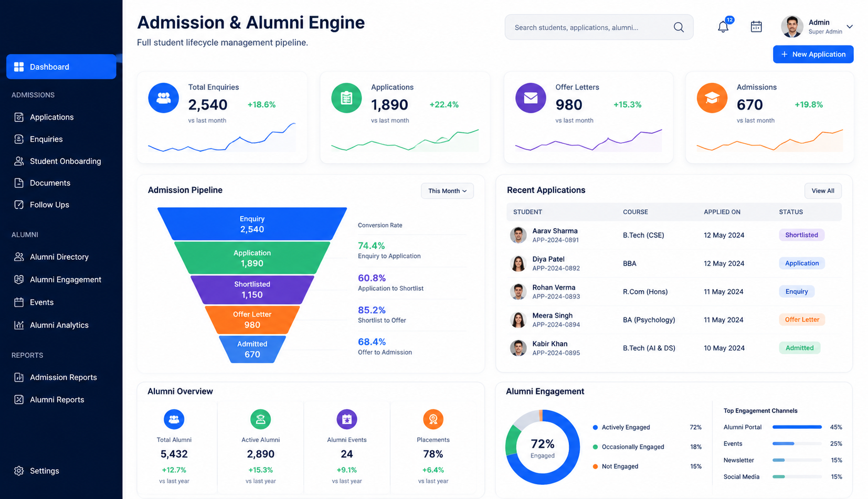
Task: Click the Offer Letter status badge
Action: 802,320
